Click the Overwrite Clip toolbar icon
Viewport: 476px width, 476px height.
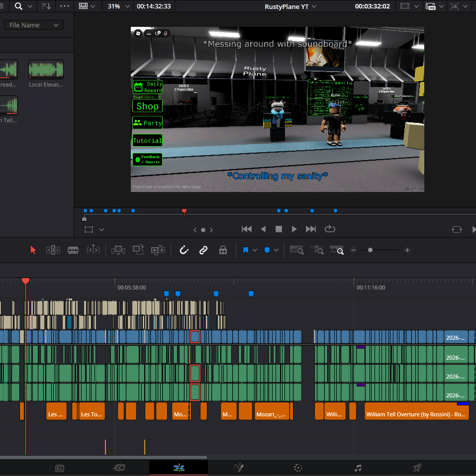138,250
